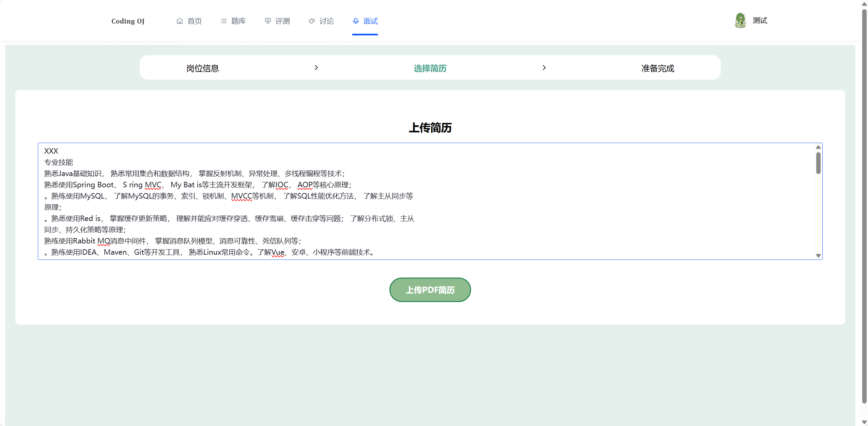868x426 pixels.
Task: Click chevron between 选择简历 and 准备完成
Action: [x=544, y=68]
